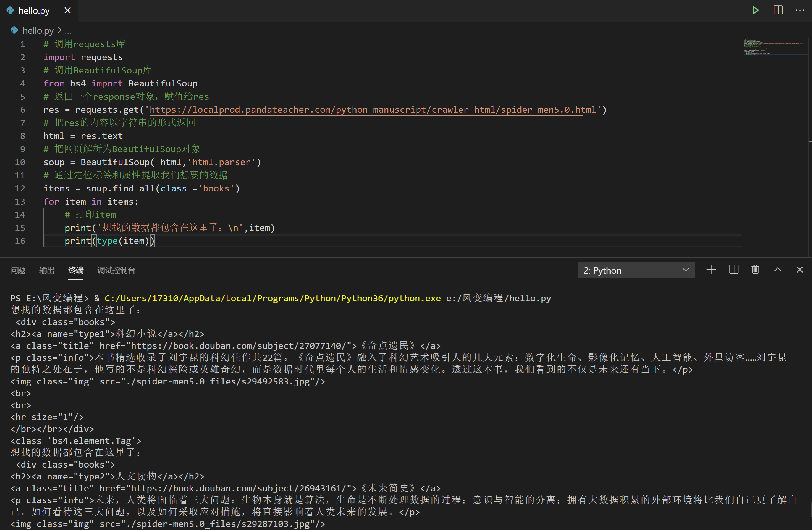Click line number 16 in the gutter
This screenshot has width=812, height=530.
coord(20,241)
